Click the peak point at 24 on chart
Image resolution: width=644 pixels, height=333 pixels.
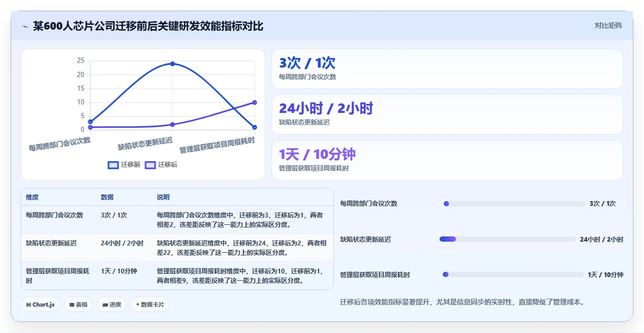point(172,64)
